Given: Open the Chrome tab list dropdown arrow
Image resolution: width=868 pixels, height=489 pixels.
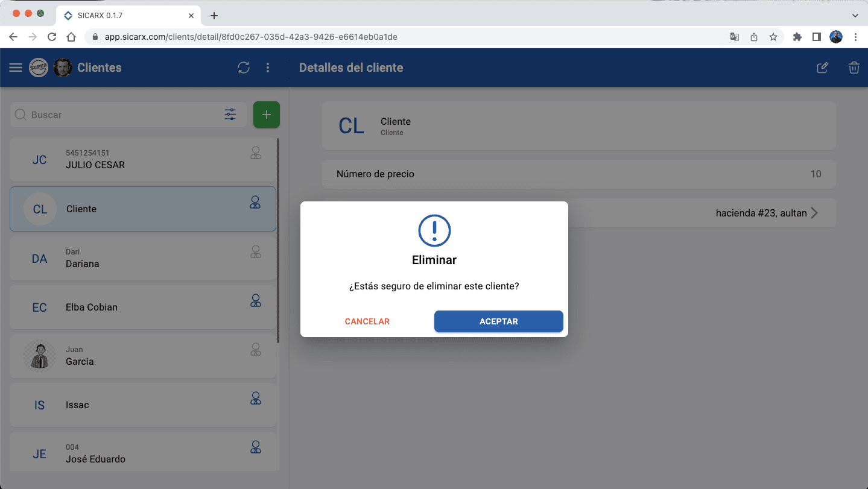Looking at the screenshot, I should [x=855, y=16].
